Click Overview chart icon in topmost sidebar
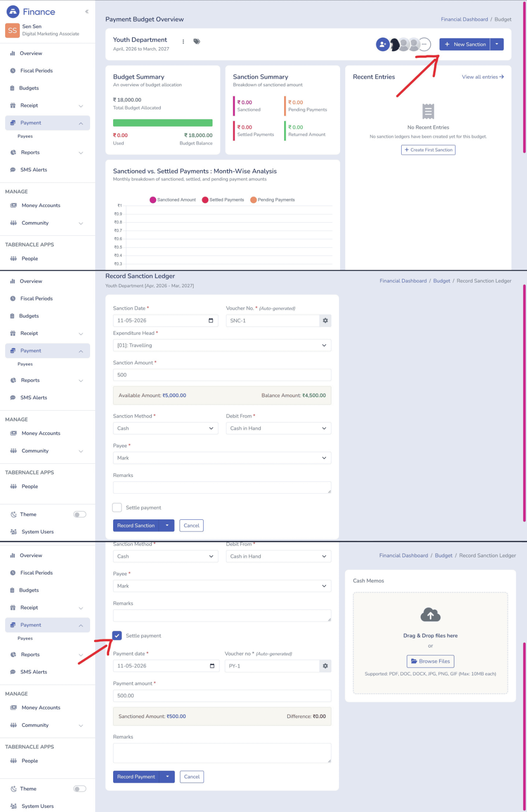 click(13, 53)
